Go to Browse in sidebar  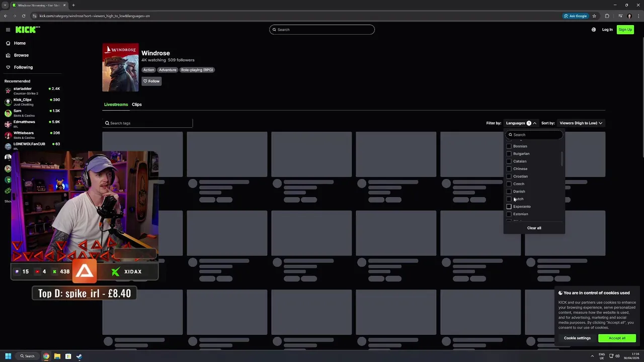(21, 55)
